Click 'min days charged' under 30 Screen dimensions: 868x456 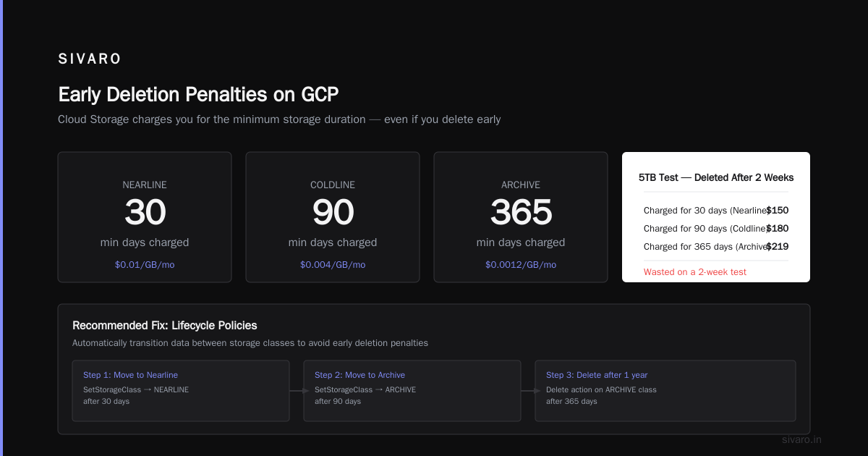(145, 242)
